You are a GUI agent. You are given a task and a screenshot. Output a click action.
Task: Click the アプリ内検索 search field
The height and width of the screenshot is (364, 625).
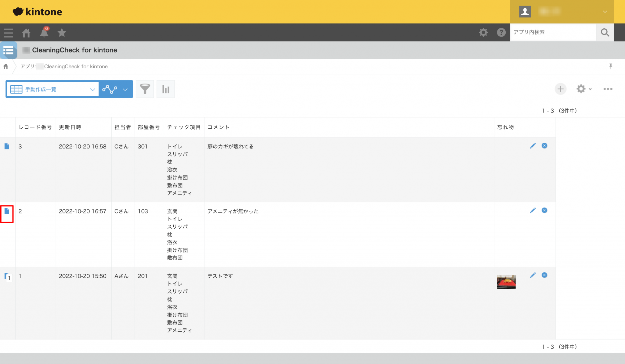click(552, 32)
